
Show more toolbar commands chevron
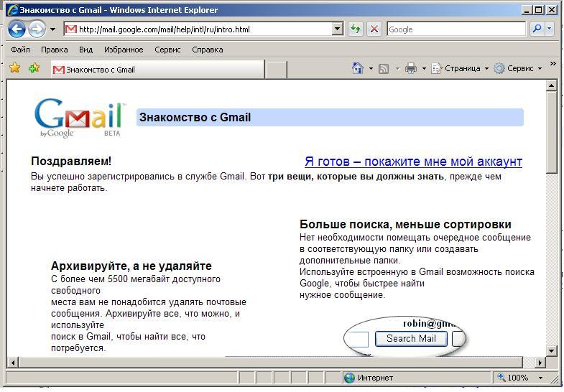[553, 64]
